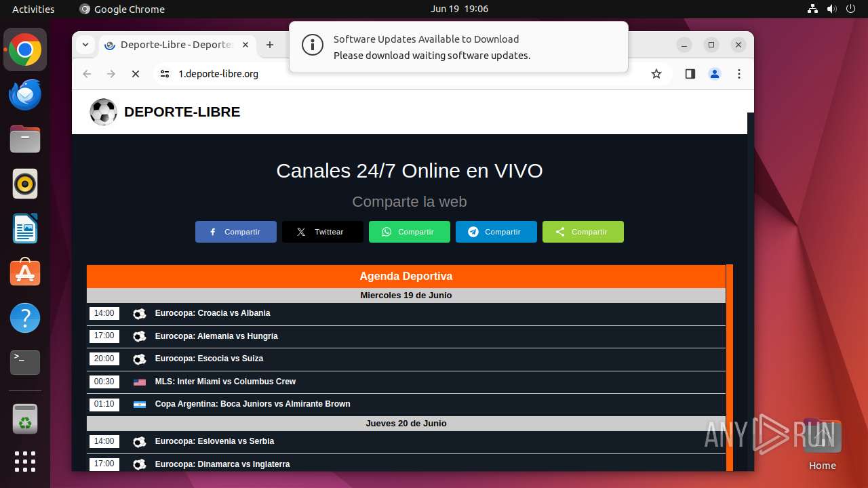Expand the Chrome tab search dropdown
The width and height of the screenshot is (868, 488).
click(x=85, y=45)
